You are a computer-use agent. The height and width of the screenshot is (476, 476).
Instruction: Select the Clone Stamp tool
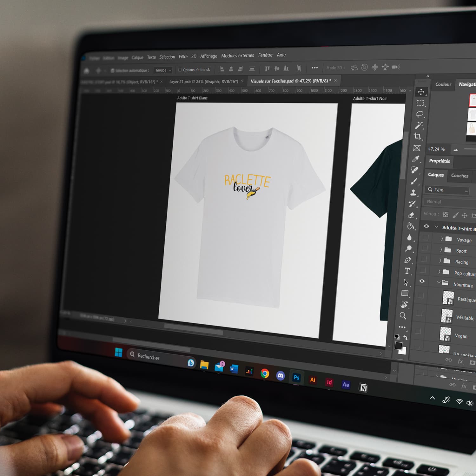[x=413, y=192]
